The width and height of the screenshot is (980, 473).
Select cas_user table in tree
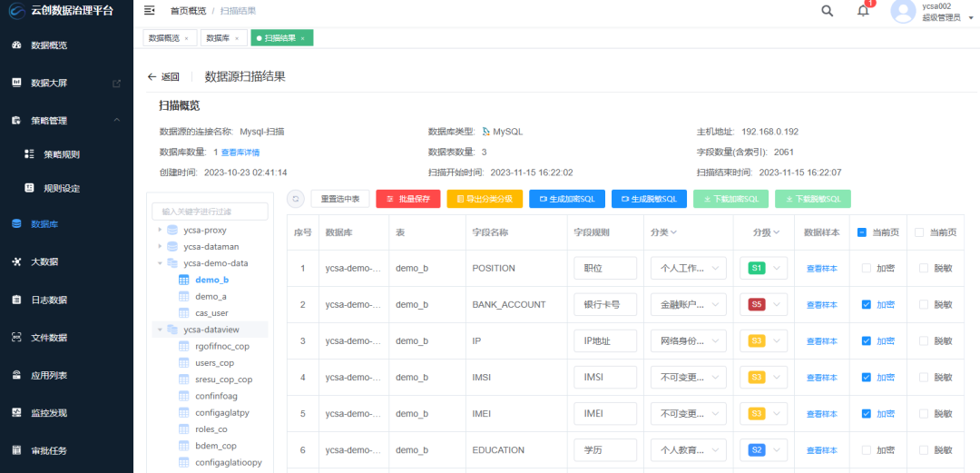[211, 313]
